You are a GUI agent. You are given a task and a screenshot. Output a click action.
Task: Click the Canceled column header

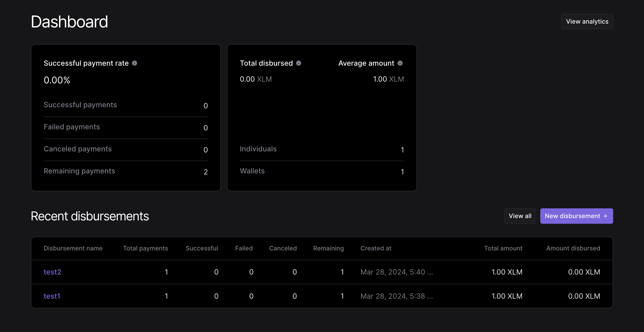(x=283, y=248)
